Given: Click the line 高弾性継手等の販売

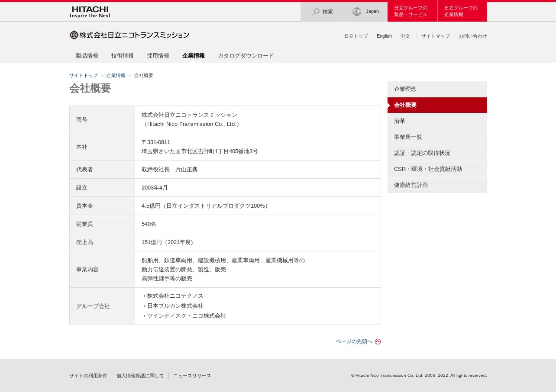Looking at the screenshot, I should point(167,279).
